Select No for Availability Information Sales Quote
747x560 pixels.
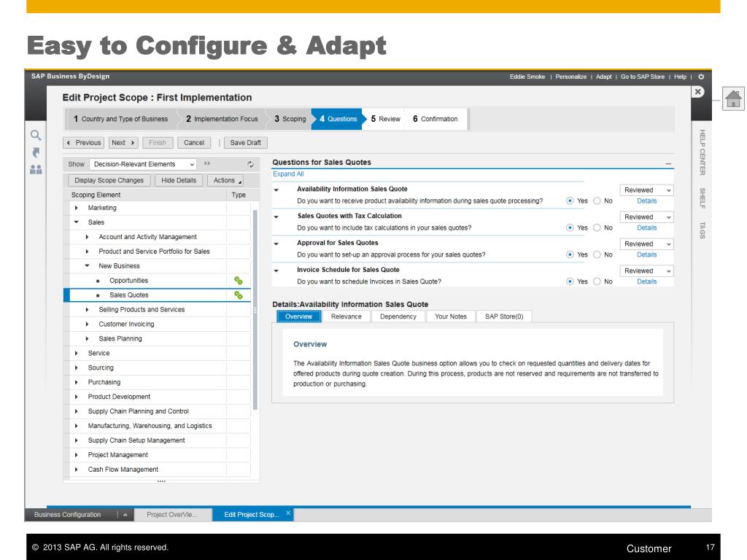[x=597, y=201]
